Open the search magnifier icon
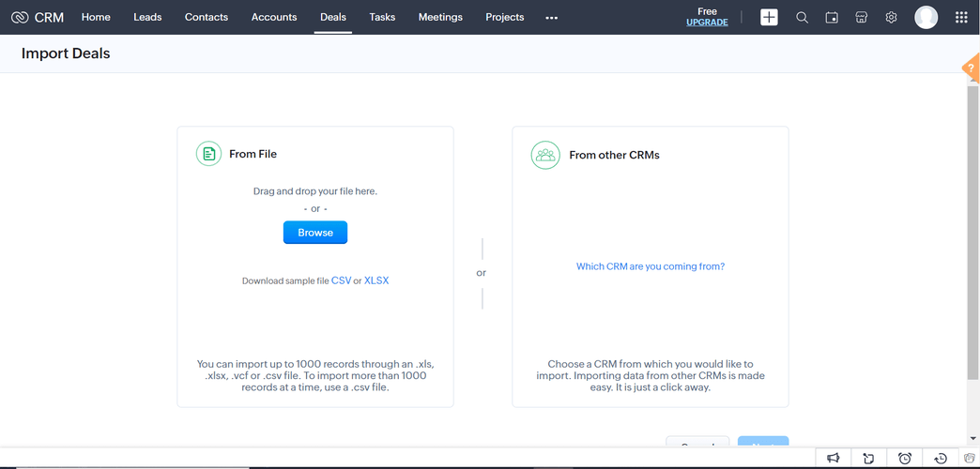 click(x=802, y=18)
